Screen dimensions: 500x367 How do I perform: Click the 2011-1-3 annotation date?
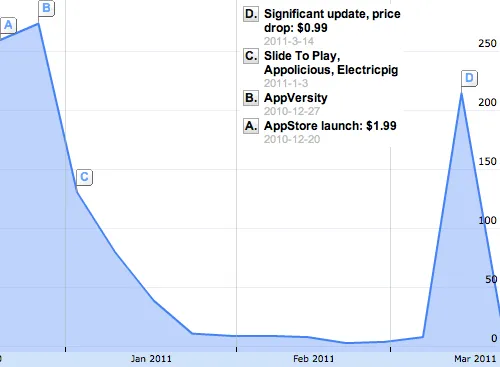tap(286, 83)
